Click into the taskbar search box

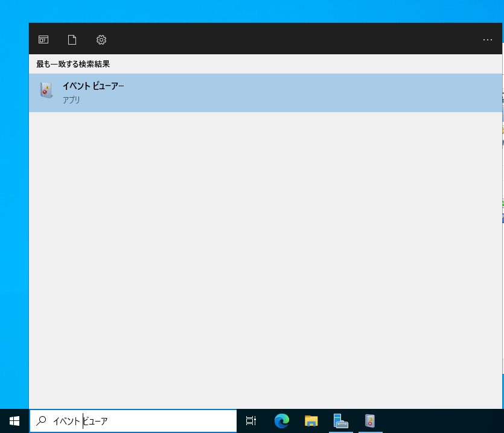(133, 421)
